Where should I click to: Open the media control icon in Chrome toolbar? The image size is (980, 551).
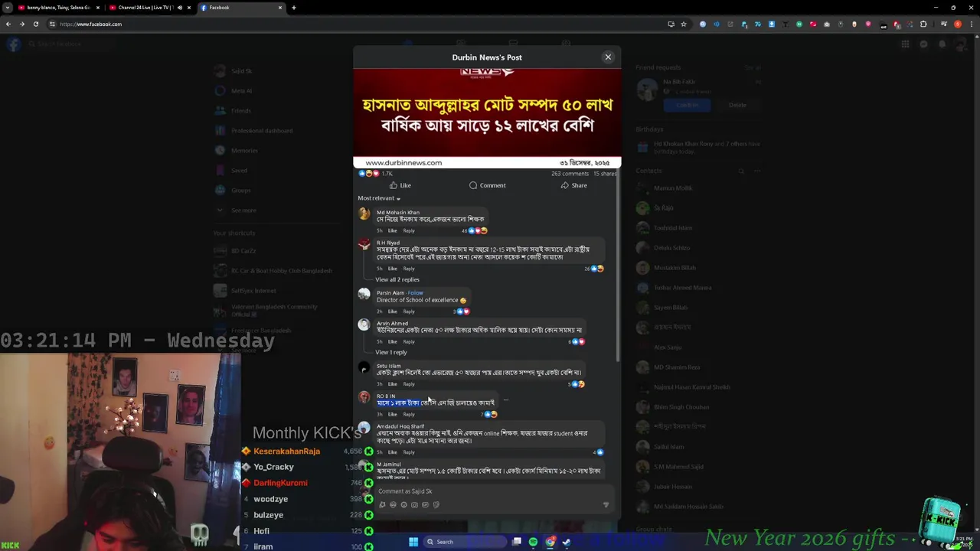pos(943,24)
